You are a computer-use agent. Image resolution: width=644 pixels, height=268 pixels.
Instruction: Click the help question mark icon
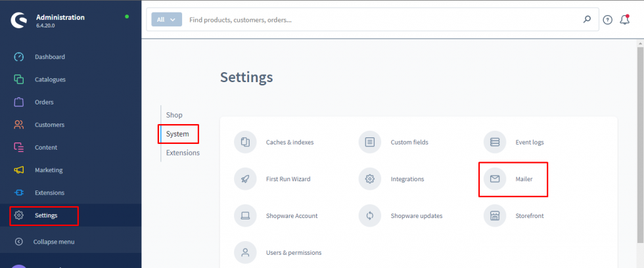[x=607, y=20]
